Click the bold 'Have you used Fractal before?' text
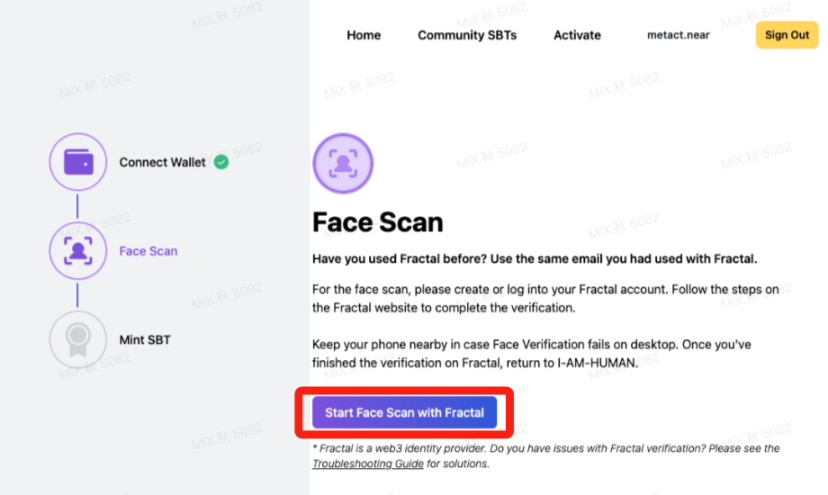 pos(535,259)
